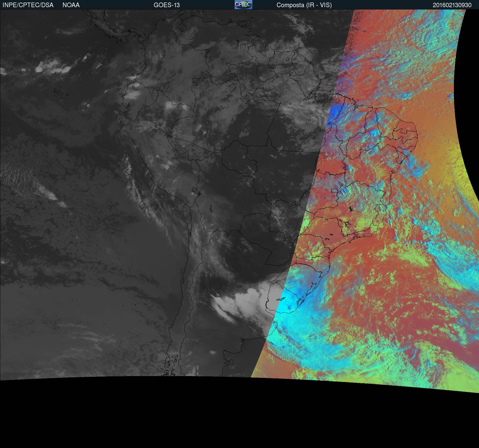This screenshot has width=479, height=448.
Task: Select the INPE/CPTEC/DSA header text
Action: click(x=28, y=5)
